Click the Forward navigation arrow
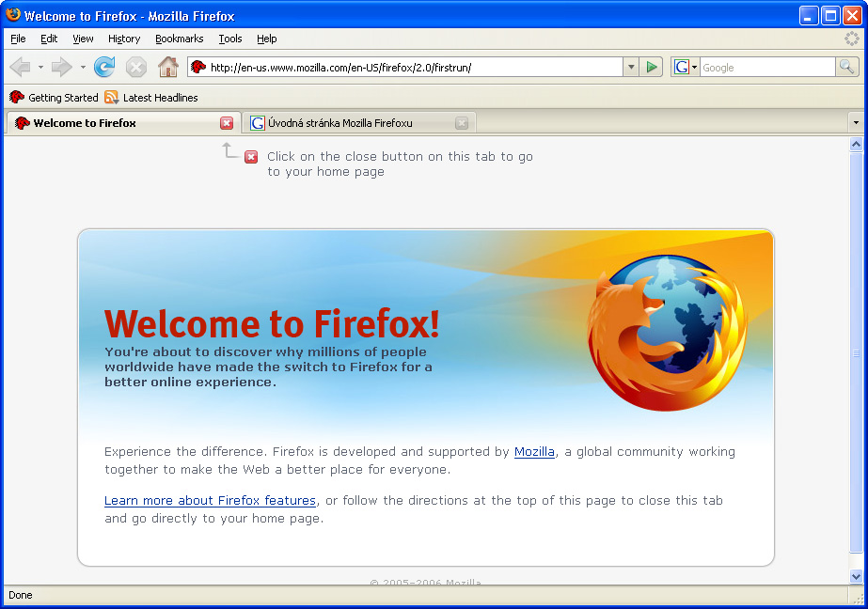Screen dimensions: 868x609 click(x=61, y=67)
